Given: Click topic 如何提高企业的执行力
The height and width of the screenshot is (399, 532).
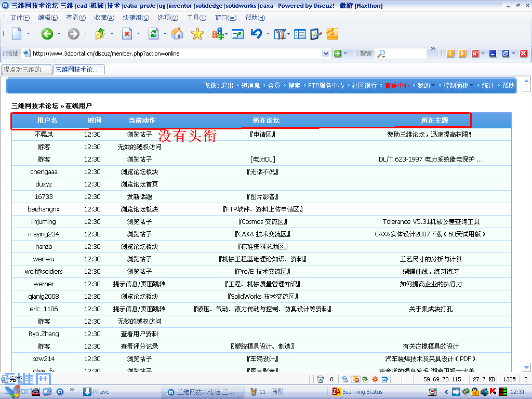Looking at the screenshot, I should point(431,284).
